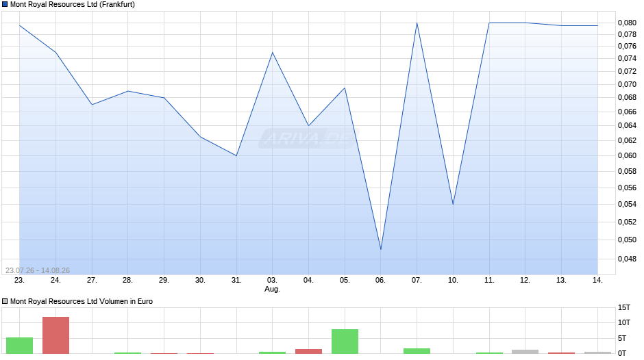Click the x-axis date label '05.'
Image resolution: width=644 pixels, height=360 pixels.
[x=345, y=281]
